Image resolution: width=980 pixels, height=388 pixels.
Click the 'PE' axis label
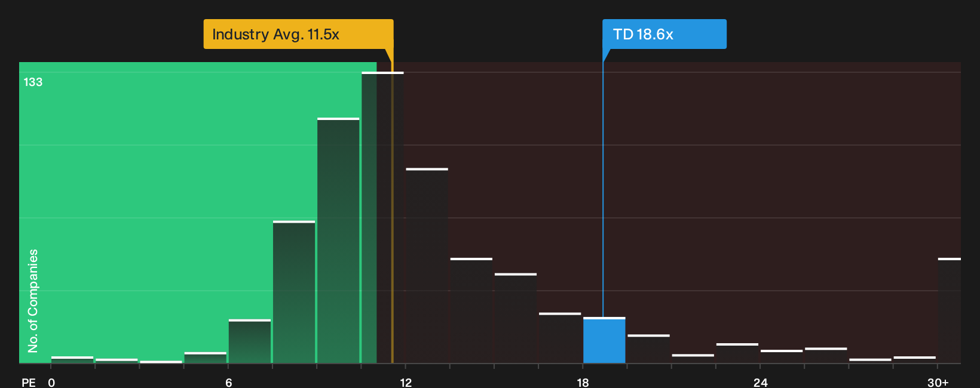pos(29,383)
